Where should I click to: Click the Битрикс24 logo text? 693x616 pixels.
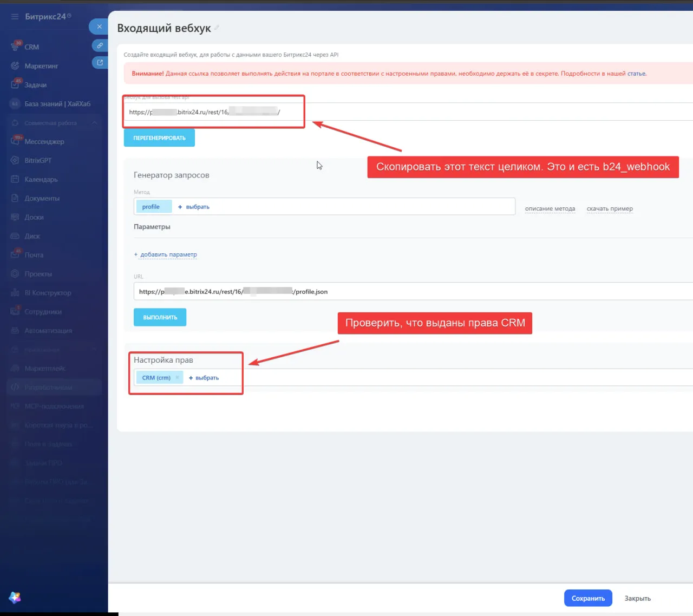[x=45, y=17]
